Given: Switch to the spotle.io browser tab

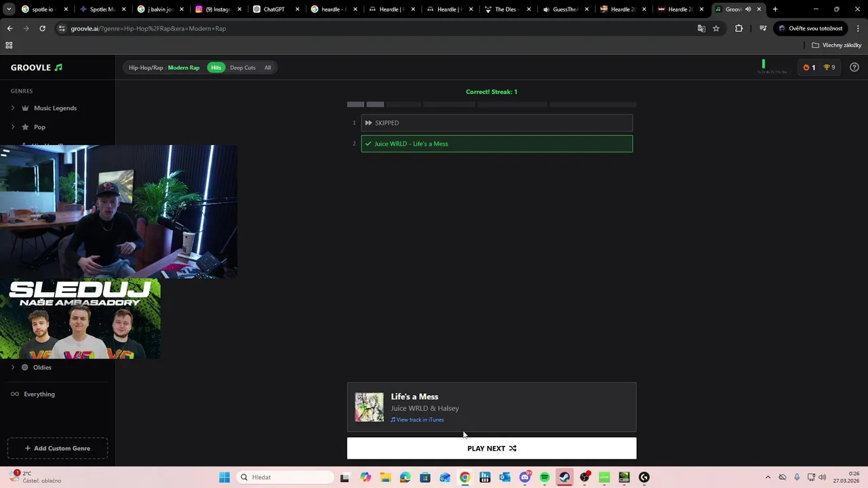Looking at the screenshot, I should (43, 9).
